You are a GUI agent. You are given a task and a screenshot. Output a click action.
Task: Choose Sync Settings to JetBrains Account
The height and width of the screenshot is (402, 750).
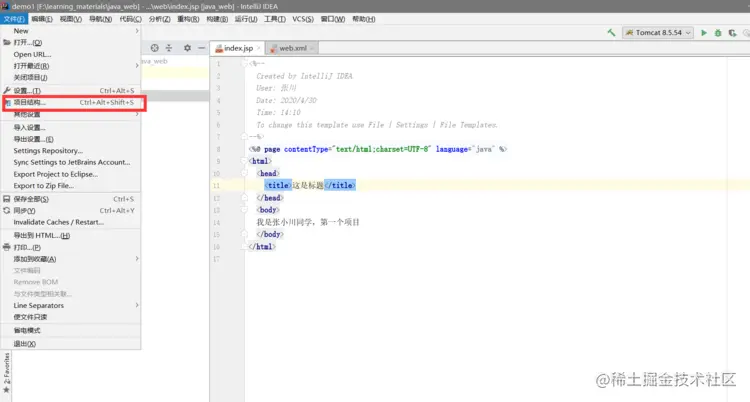tap(71, 162)
